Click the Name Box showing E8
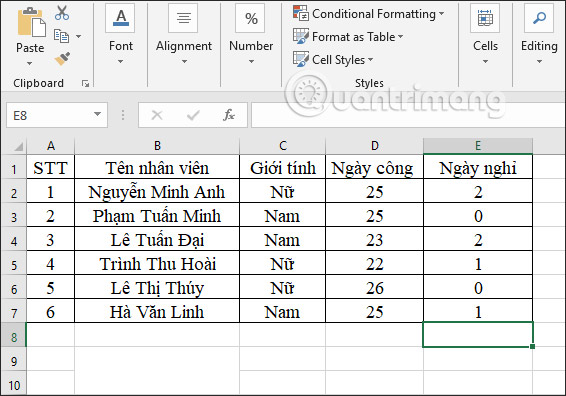 (x=57, y=115)
